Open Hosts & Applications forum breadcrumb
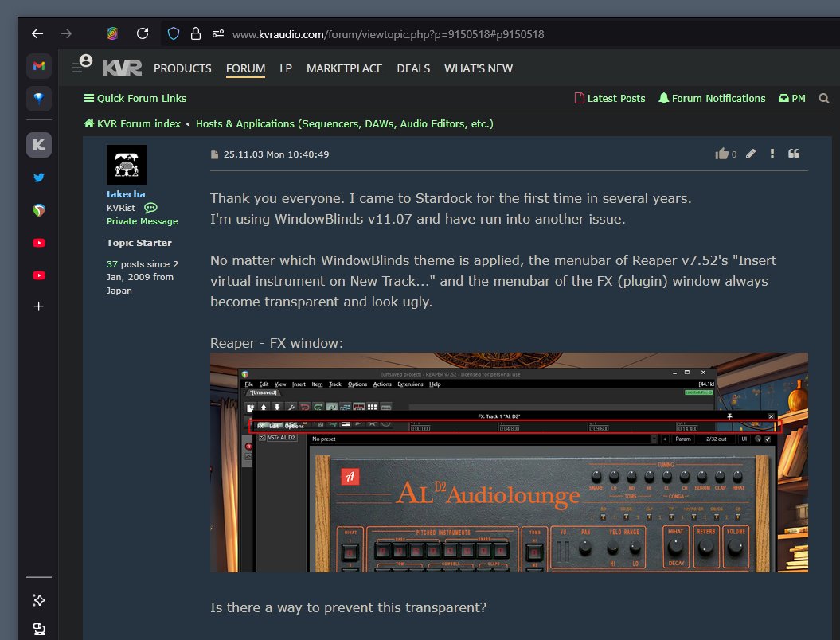Screen dimensions: 840x640 coord(345,123)
